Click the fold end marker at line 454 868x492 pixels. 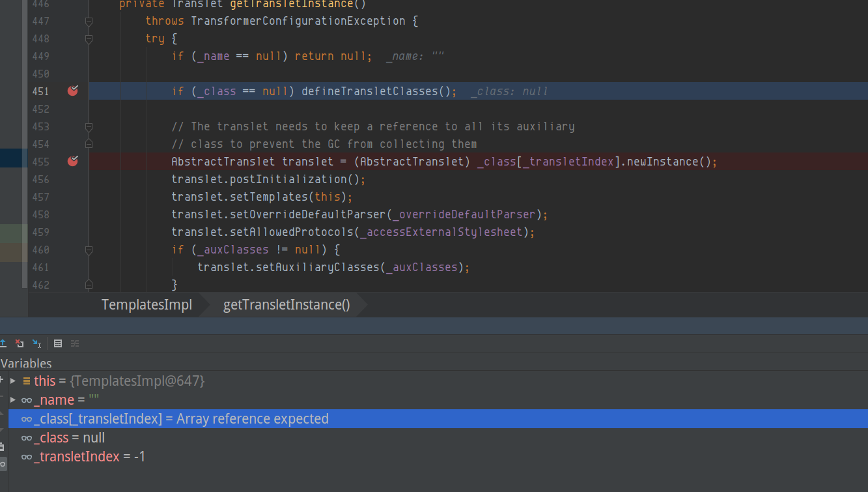pos(89,144)
